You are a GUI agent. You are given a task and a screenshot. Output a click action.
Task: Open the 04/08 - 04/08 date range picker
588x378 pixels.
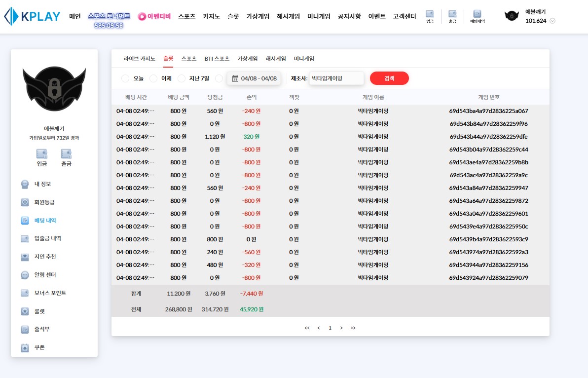click(x=254, y=78)
